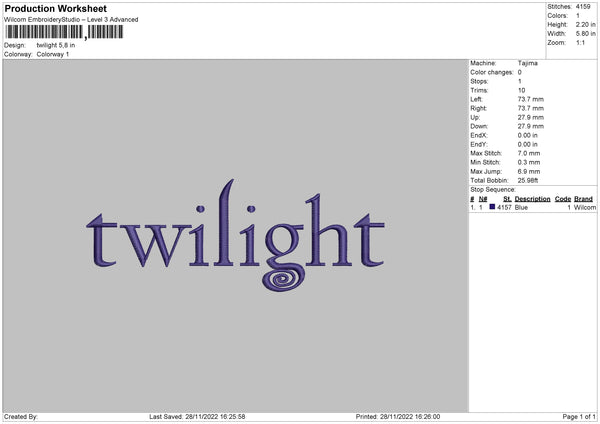Click the Machine value Tajima
This screenshot has height=424, width=600.
pos(528,63)
